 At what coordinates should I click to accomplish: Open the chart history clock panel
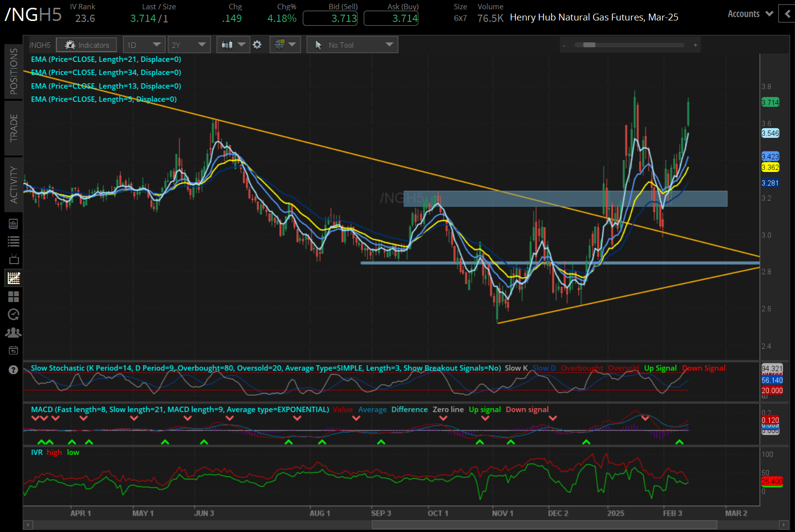pos(14,314)
